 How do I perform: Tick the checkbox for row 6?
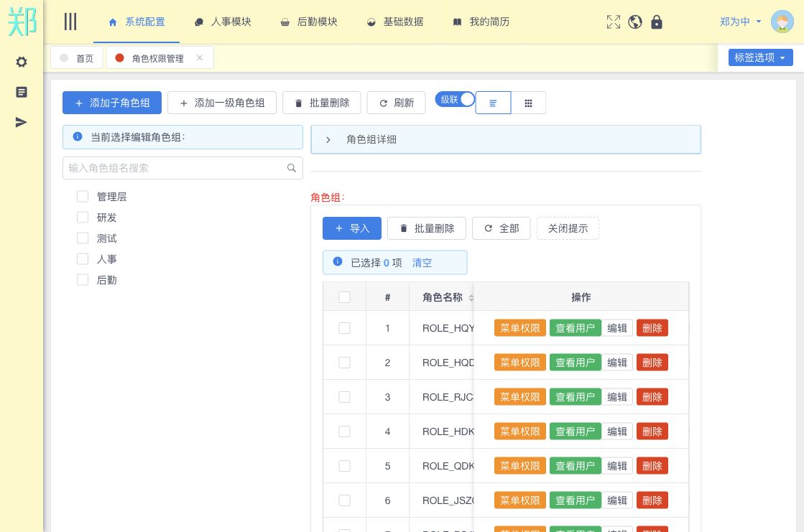(345, 500)
